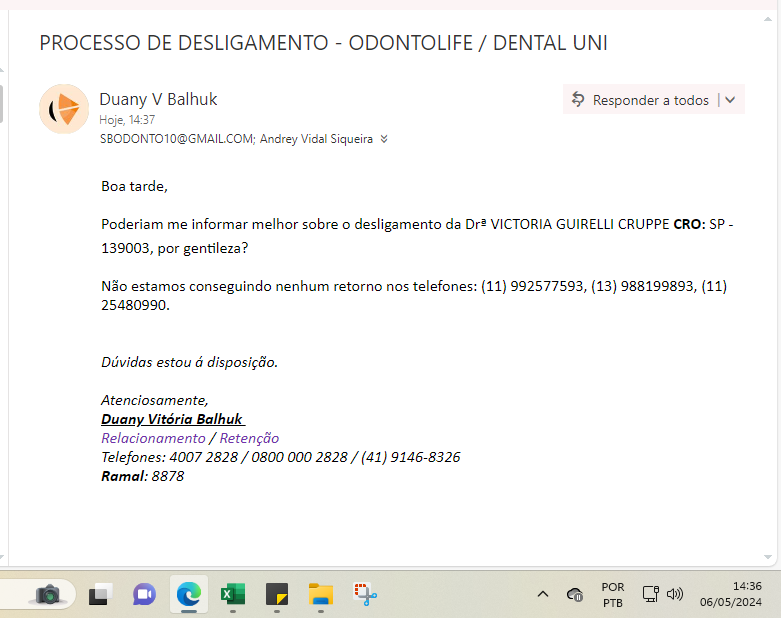Open File Explorer from taskbar
Viewport: 781px width, 618px height.
tap(321, 594)
